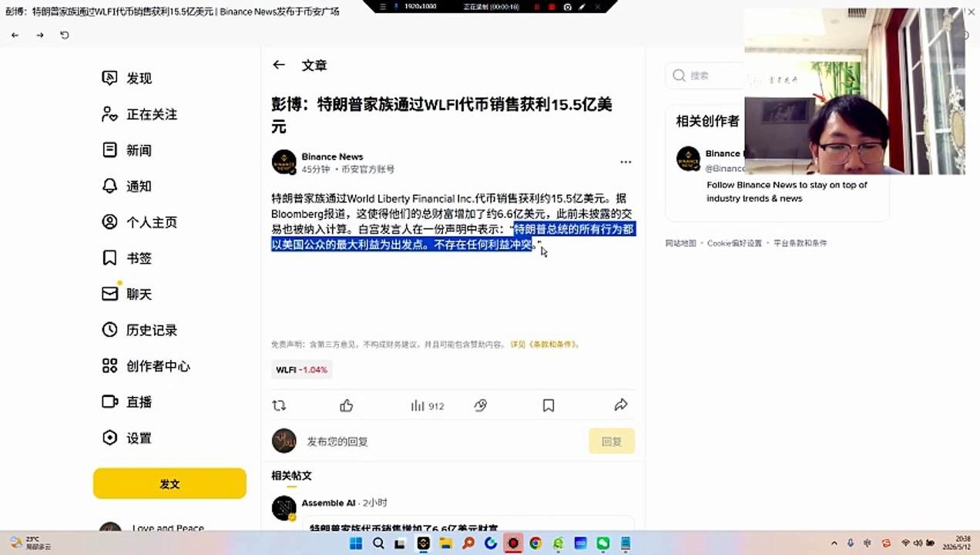Screen dimensions: 980x555
Task: Click the Cookie偏好设置 footer link
Action: point(735,243)
